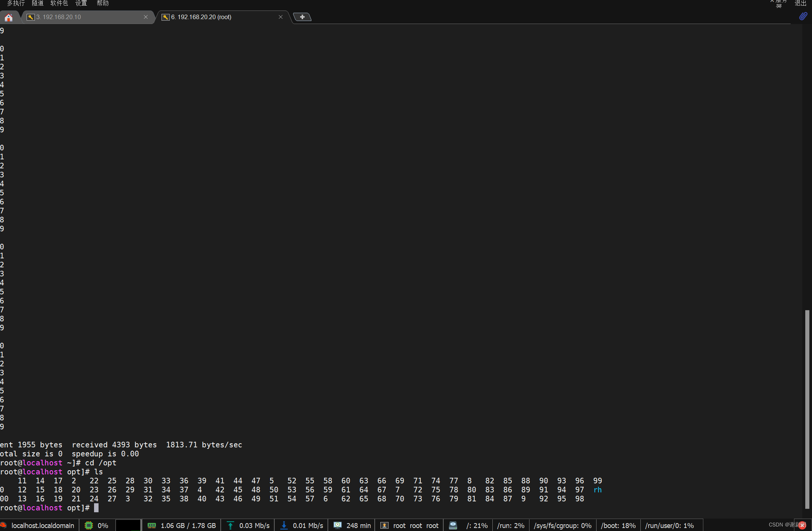Click the paperclip attach icon
This screenshot has height=531, width=812.
(803, 16)
